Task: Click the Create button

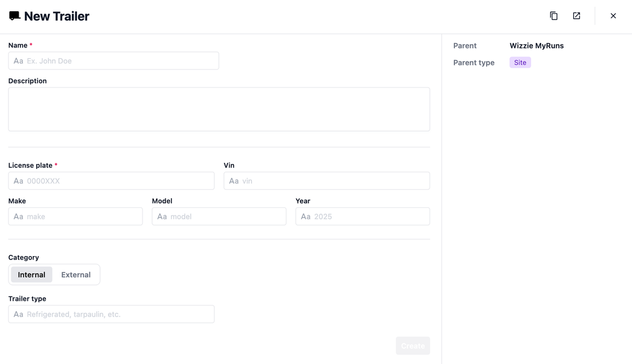Action: point(412,346)
